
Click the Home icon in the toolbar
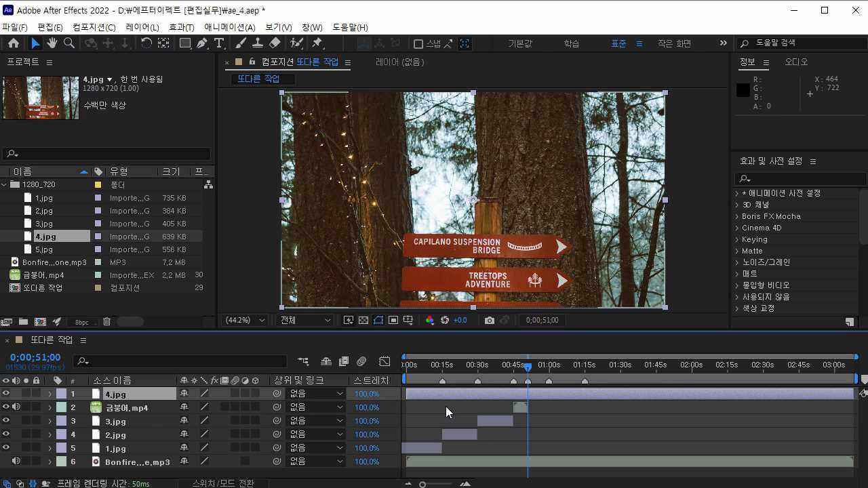[14, 43]
